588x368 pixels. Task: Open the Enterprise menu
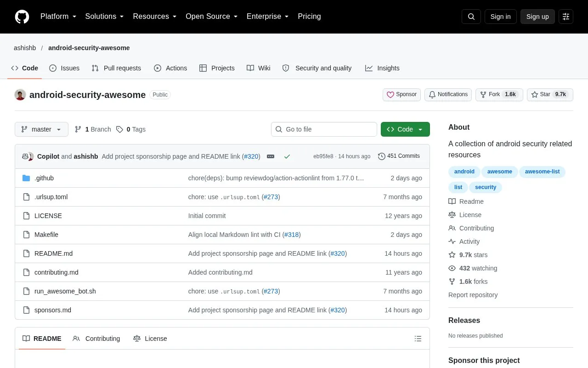[x=268, y=17]
